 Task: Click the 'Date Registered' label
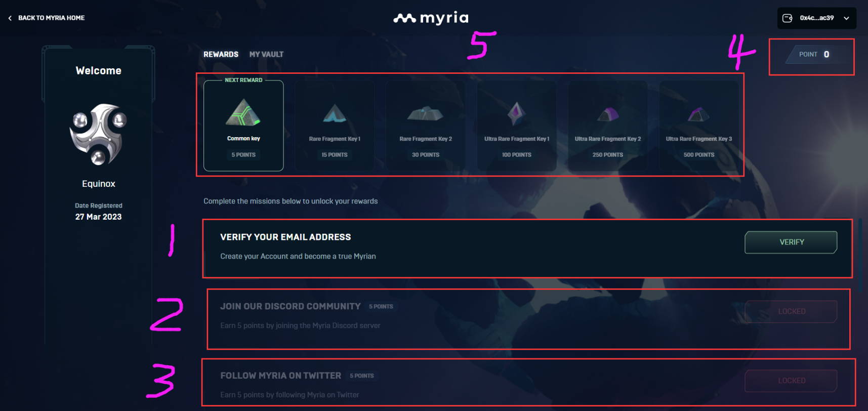coord(99,205)
